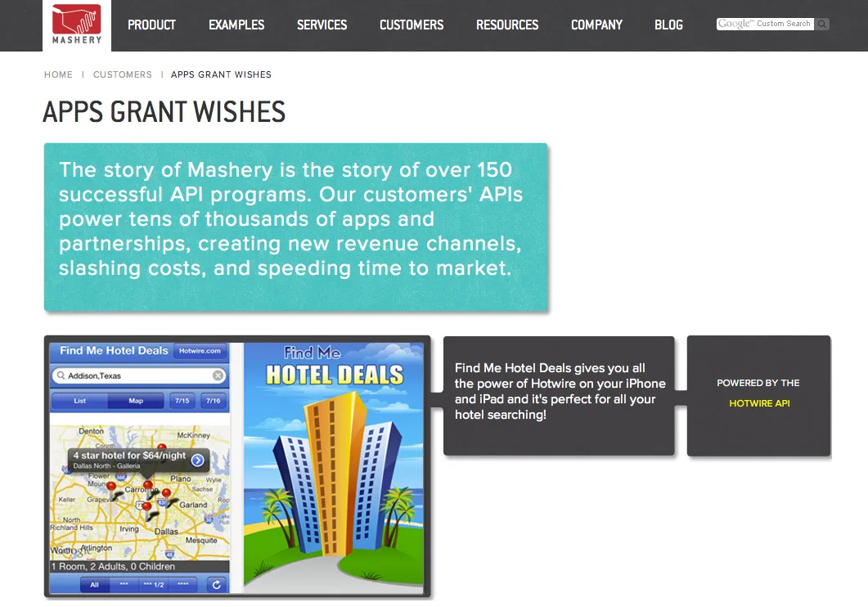Click the Dallas label on map
This screenshot has width=868, height=607.
[166, 531]
